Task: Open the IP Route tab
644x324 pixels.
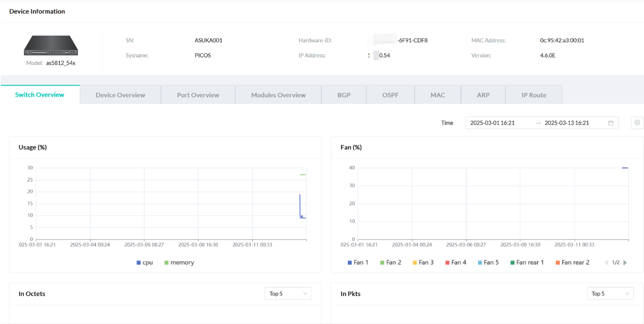Action: 534,95
